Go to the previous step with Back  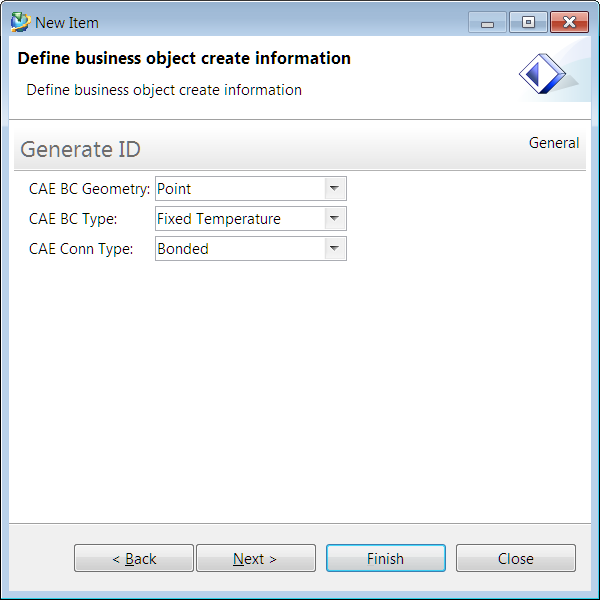(x=134, y=559)
